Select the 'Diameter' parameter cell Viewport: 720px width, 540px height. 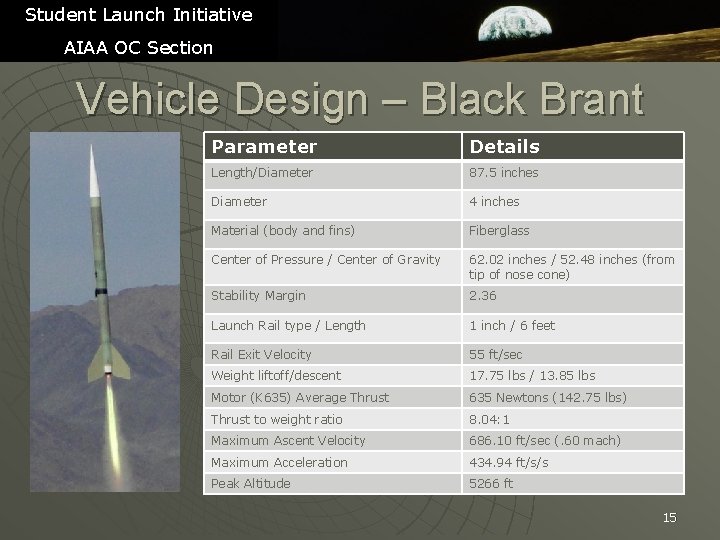pyautogui.click(x=333, y=204)
